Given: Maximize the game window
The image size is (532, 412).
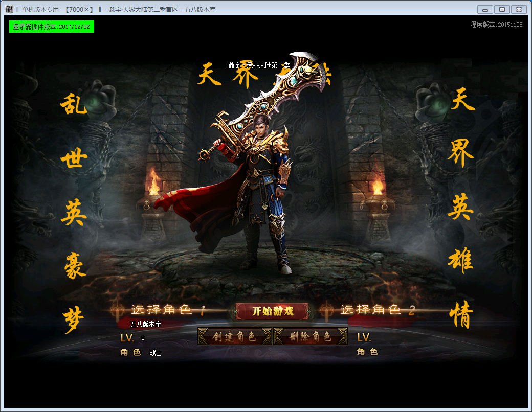Looking at the screenshot, I should (x=502, y=10).
